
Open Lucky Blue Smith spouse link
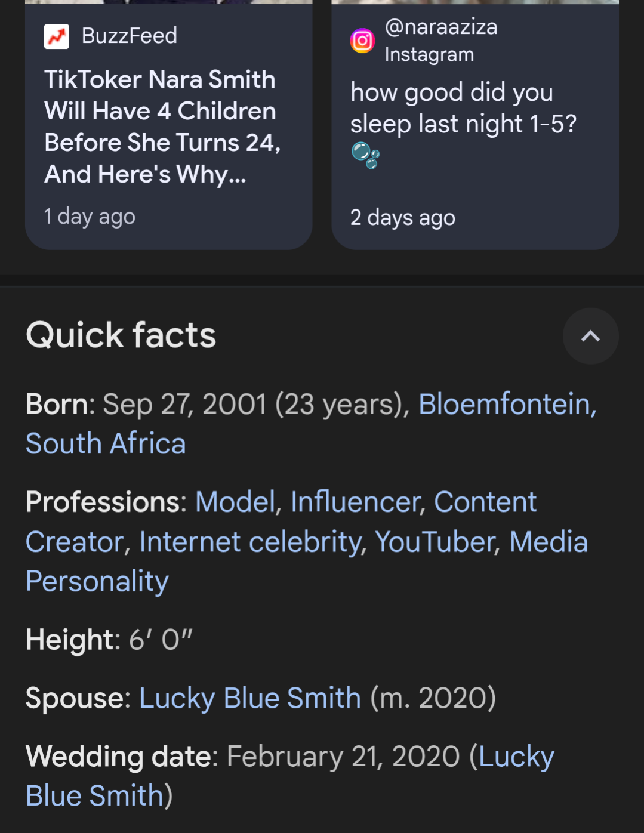[250, 698]
